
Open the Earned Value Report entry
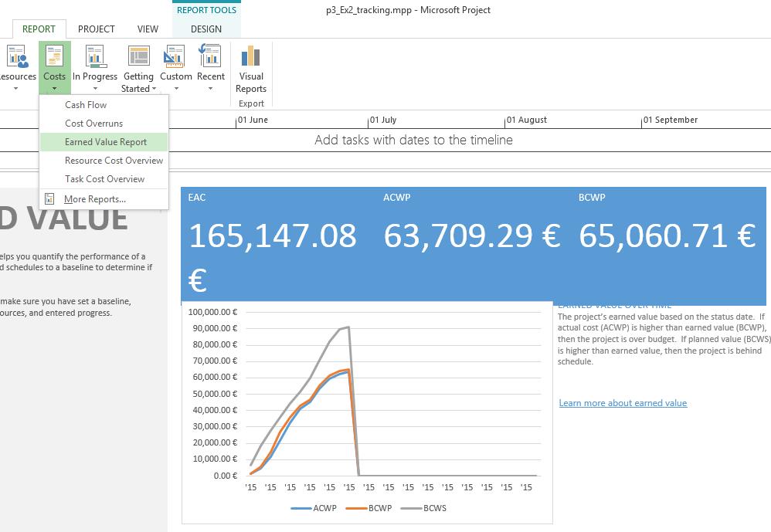click(104, 142)
